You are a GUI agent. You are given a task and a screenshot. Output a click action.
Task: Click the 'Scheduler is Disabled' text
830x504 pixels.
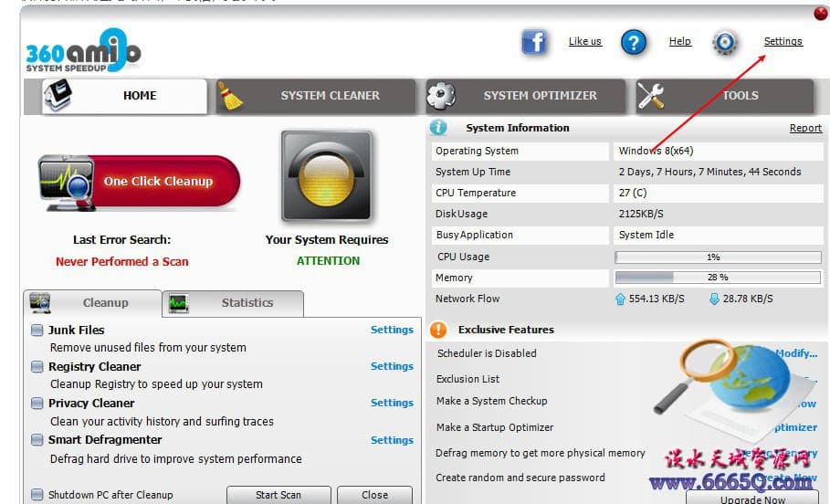click(x=487, y=353)
